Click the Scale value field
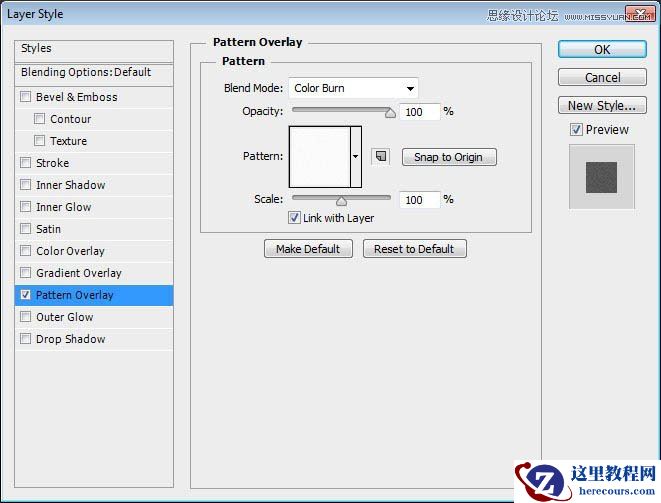661x503 pixels. (419, 199)
